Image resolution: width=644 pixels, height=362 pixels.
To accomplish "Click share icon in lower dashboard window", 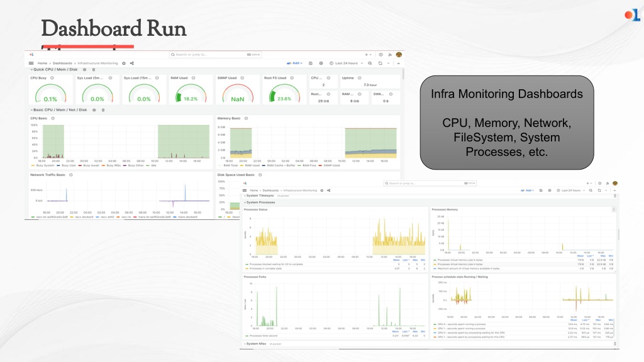I will tap(328, 190).
